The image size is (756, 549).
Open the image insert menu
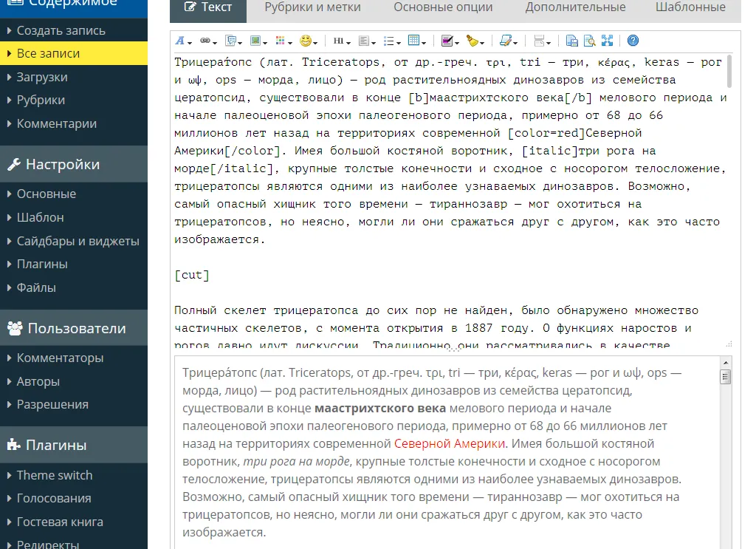point(257,41)
